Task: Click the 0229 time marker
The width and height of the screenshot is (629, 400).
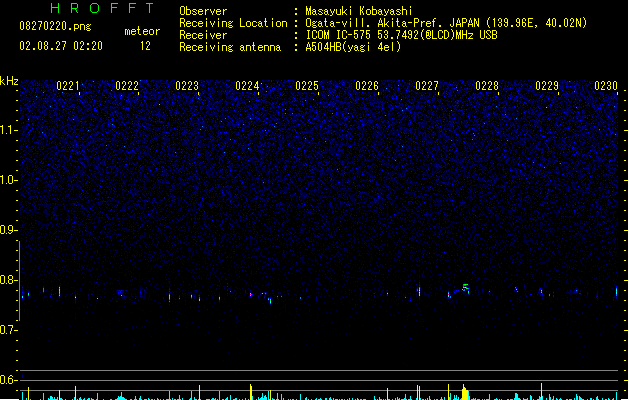Action: (547, 86)
